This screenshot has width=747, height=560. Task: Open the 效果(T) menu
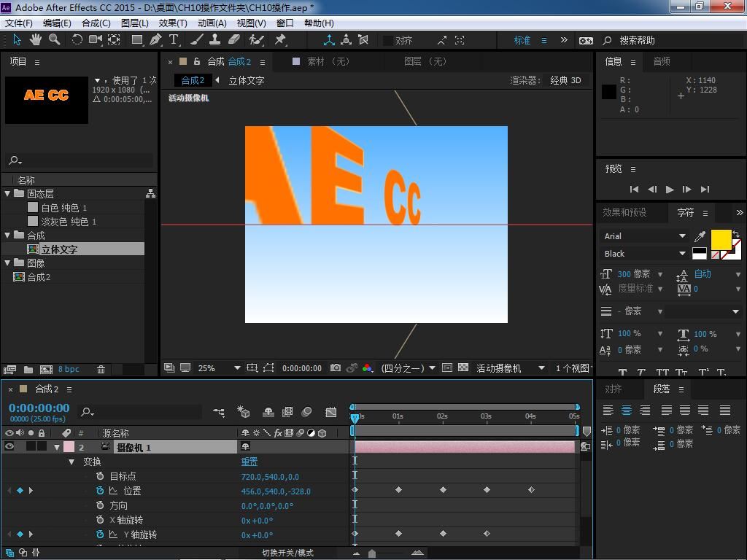[x=173, y=23]
